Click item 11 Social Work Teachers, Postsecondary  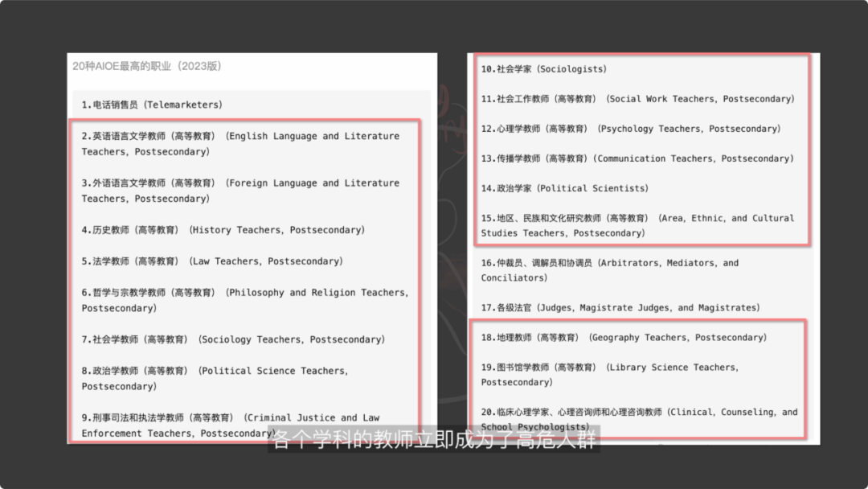point(637,99)
